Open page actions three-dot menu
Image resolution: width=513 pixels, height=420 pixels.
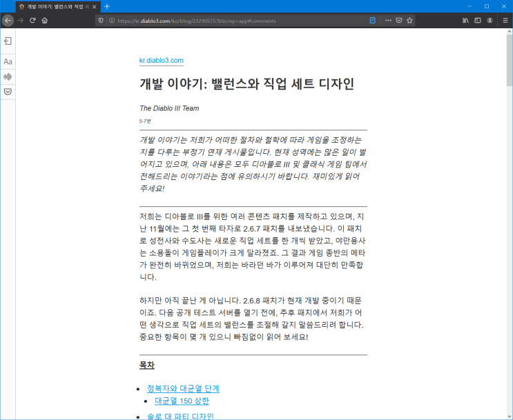click(388, 21)
